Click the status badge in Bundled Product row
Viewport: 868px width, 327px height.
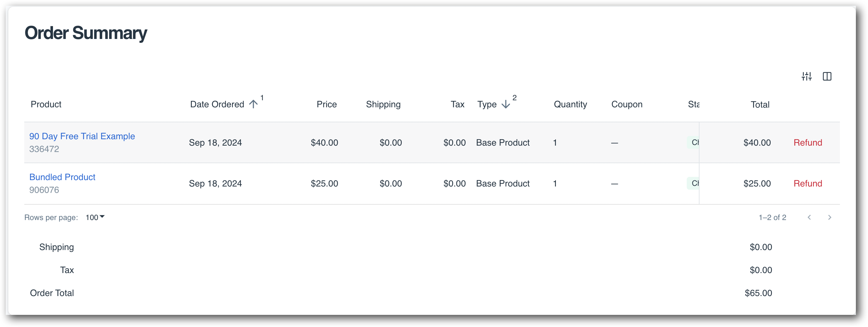point(694,183)
